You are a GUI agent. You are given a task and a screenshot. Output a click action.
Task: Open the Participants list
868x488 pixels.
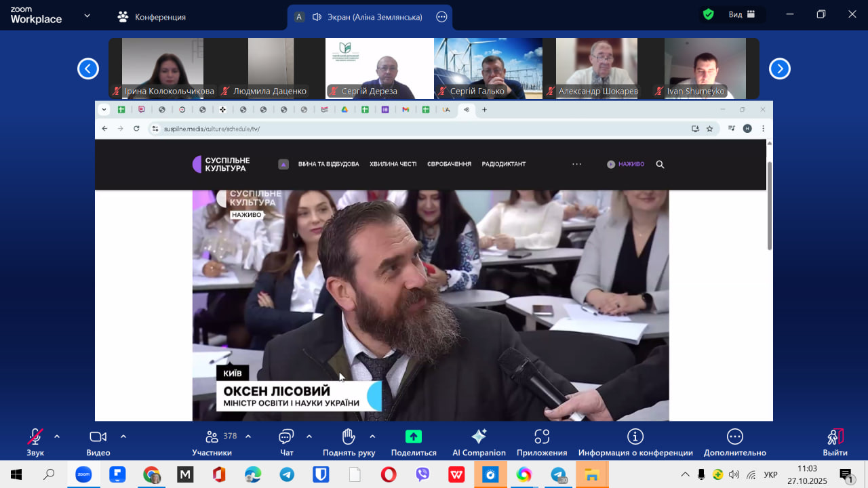212,437
